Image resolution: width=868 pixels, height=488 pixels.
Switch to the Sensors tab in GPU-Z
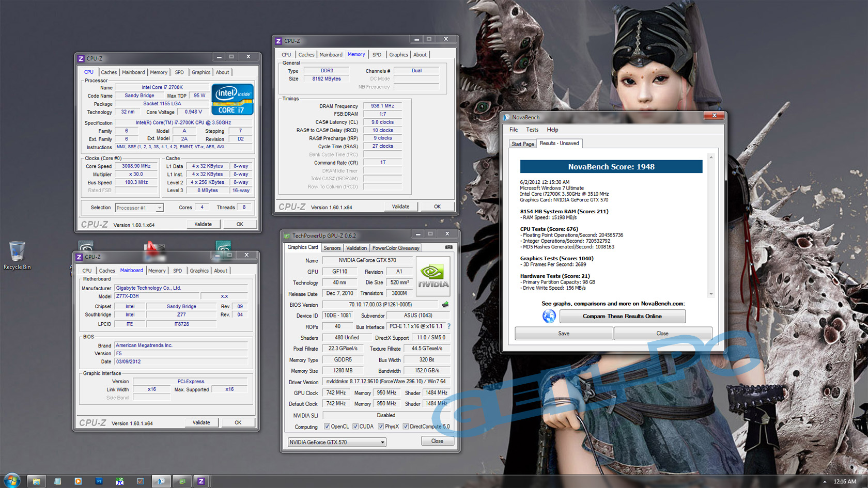332,248
